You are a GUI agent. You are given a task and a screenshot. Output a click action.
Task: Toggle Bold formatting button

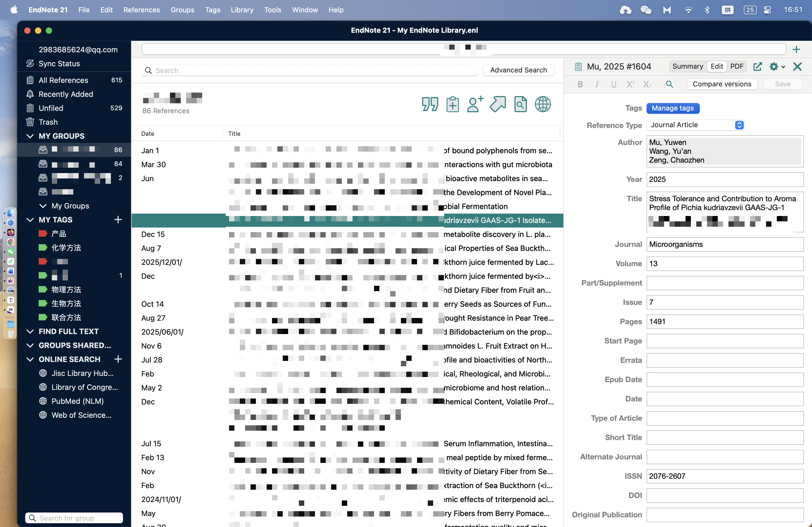click(580, 84)
